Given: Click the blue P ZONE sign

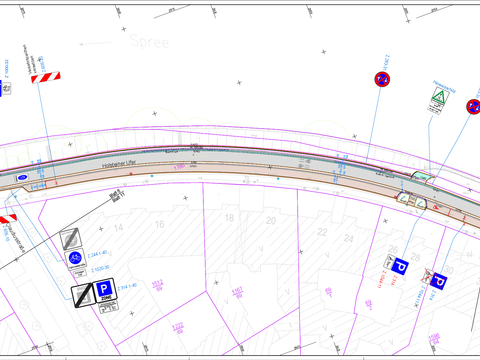Looking at the screenshot, I should pos(105,290).
